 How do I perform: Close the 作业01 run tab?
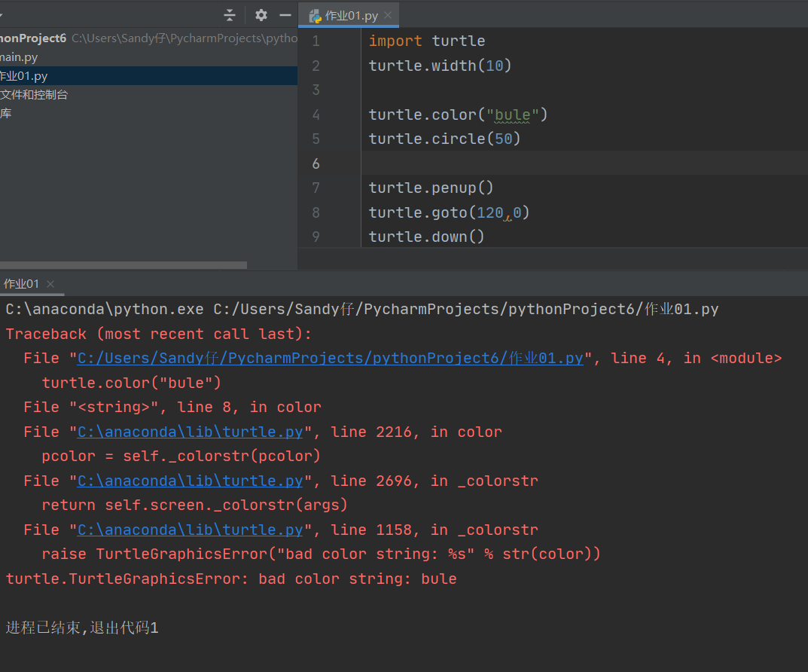point(50,284)
